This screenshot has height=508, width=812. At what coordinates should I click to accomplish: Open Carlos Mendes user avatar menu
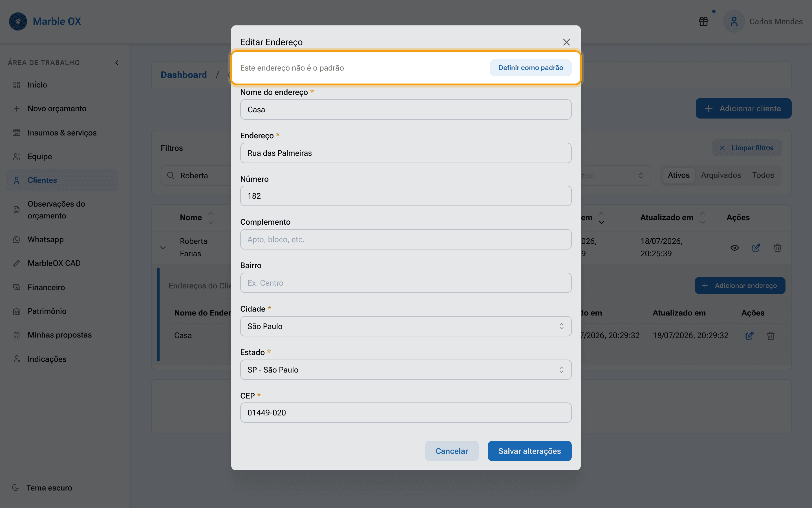[x=734, y=21]
